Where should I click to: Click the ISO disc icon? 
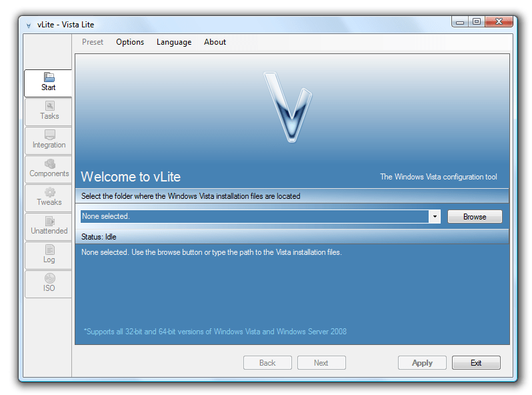(x=49, y=278)
